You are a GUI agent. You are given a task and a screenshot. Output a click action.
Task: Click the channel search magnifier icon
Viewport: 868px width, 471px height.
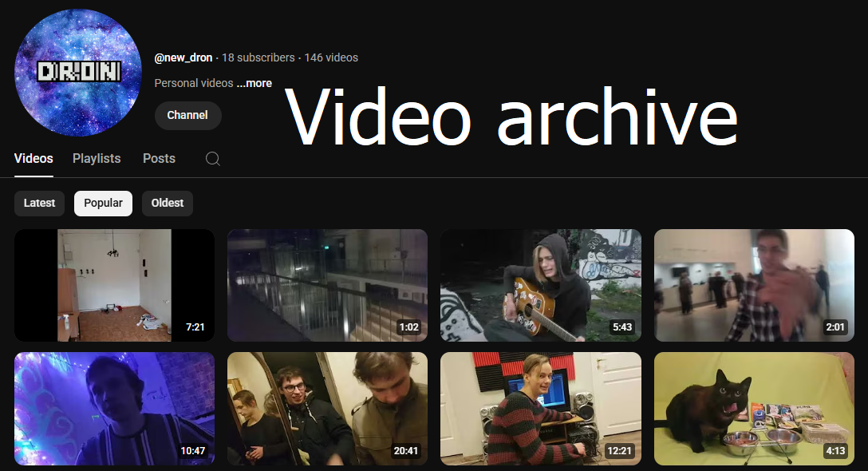tap(212, 159)
